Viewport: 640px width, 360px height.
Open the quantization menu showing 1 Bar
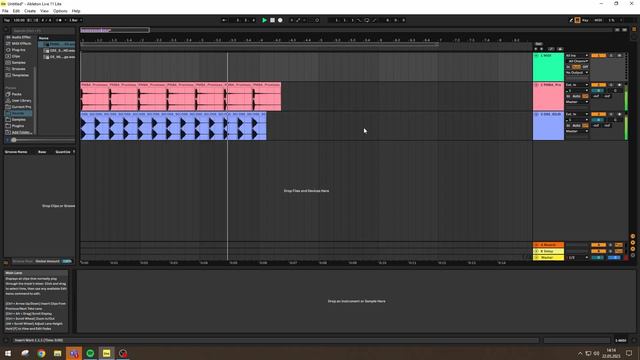(x=76, y=20)
